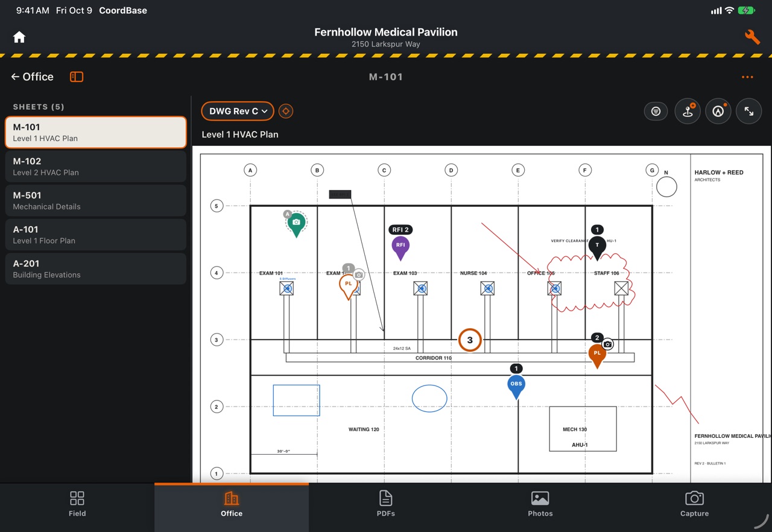The height and width of the screenshot is (532, 772).
Task: Tap the CORRIDOR 110 label on the plan
Action: tap(434, 358)
